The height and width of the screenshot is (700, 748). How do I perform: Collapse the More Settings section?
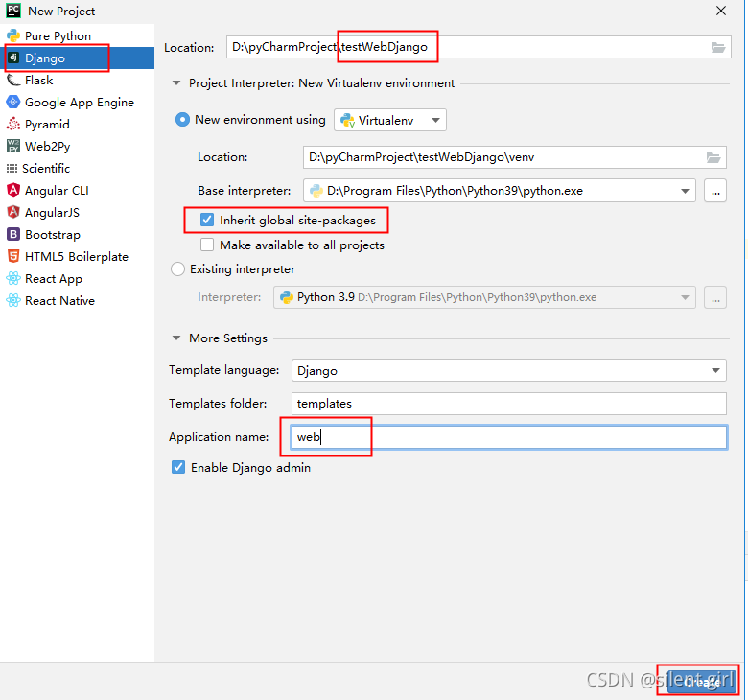[x=176, y=338]
